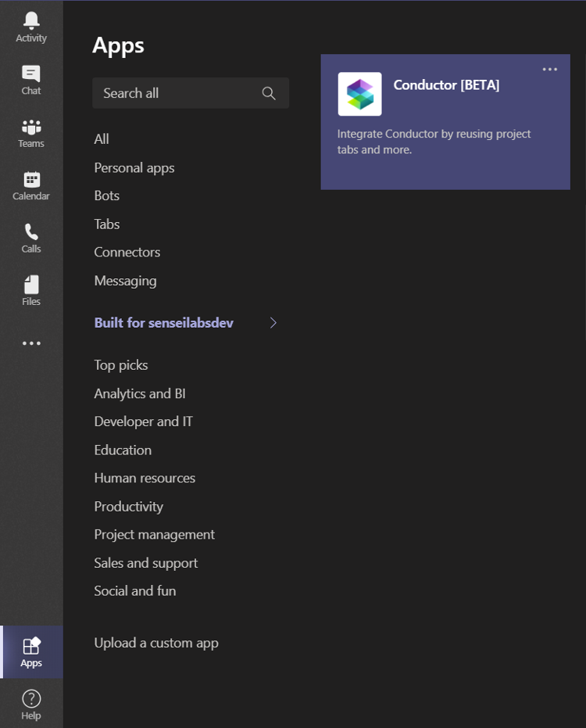Image resolution: width=586 pixels, height=728 pixels.
Task: Open more options on the Conductor card
Action: point(549,69)
